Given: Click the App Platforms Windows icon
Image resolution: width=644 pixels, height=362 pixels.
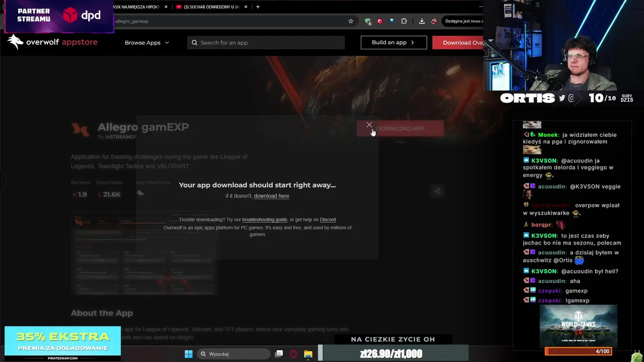Looking at the screenshot, I should 140,194.
